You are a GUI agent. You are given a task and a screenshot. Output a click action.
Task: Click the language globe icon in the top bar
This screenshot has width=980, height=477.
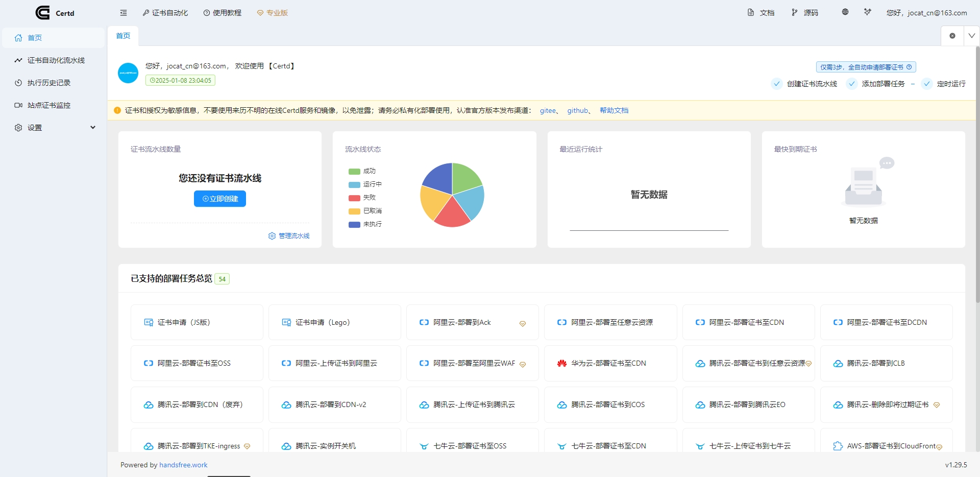pos(845,12)
